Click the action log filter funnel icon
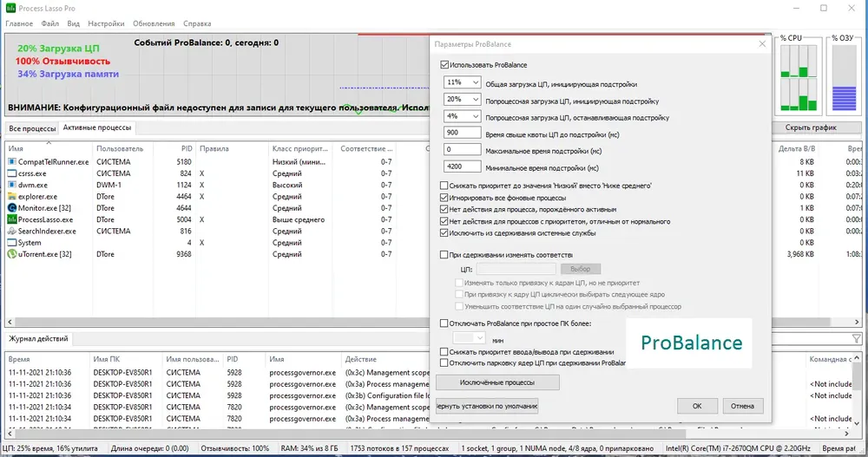Screen dimensions: 868x457 click(857, 338)
